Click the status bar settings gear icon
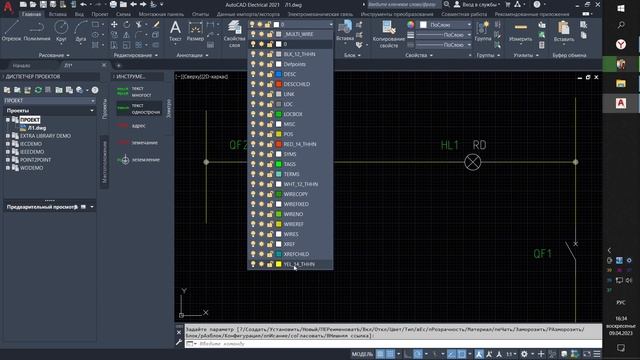 click(524, 354)
